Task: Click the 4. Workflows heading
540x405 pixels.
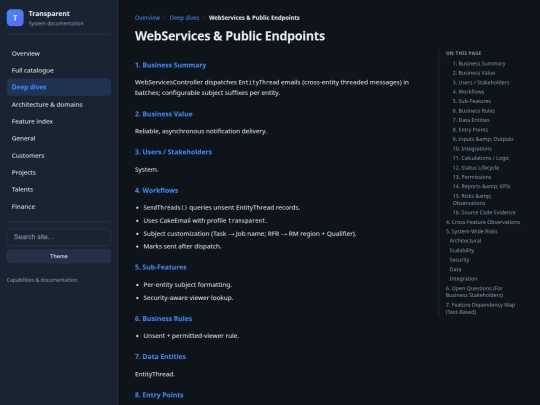Action: click(x=156, y=190)
